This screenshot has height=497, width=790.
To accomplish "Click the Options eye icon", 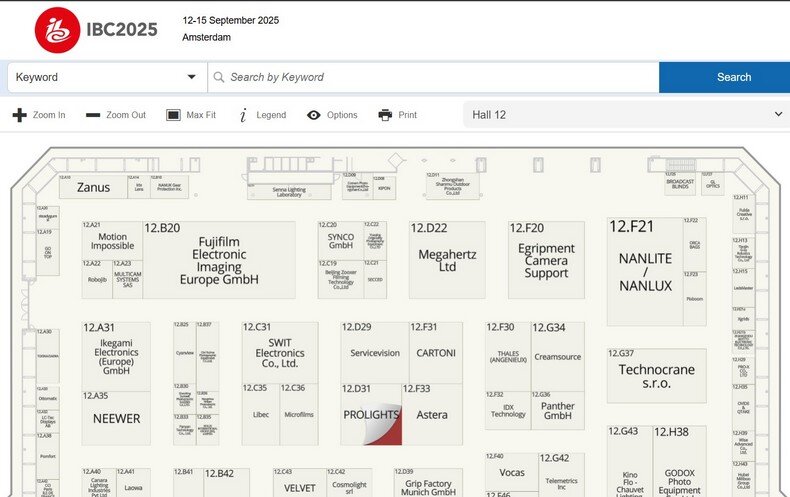I will click(314, 115).
